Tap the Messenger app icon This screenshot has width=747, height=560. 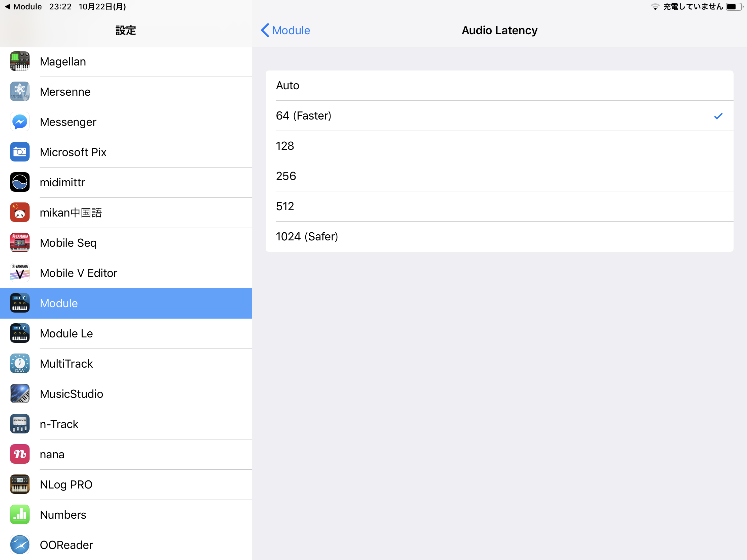[19, 122]
